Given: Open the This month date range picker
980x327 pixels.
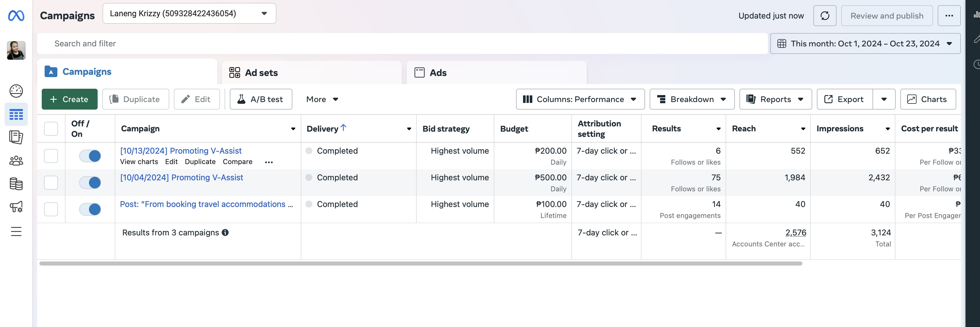Looking at the screenshot, I should coord(865,44).
